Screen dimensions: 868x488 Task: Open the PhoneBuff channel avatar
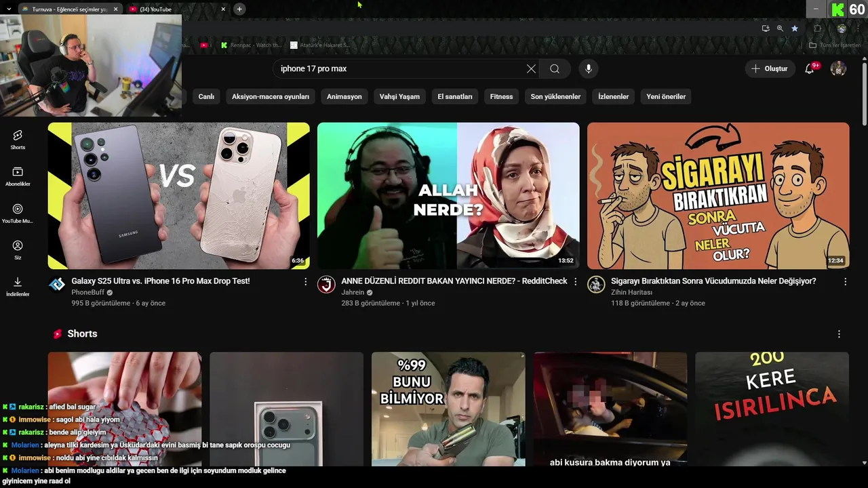[x=58, y=285]
